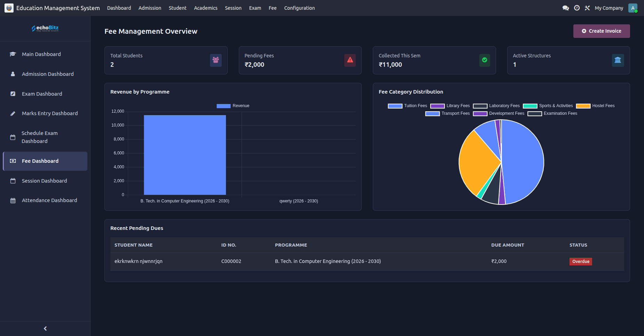Click the Schedule Exam Dashboard calendar icon
The width and height of the screenshot is (644, 336).
(x=13, y=137)
